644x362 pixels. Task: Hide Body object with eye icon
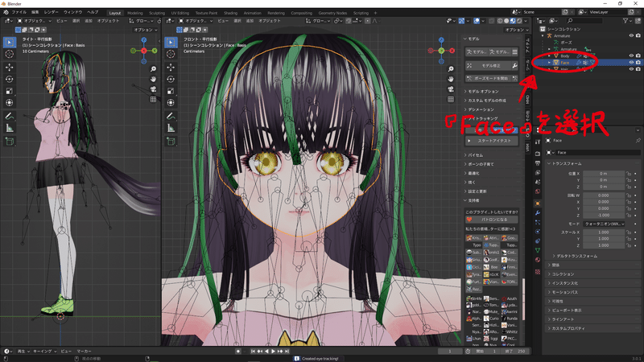coord(631,56)
